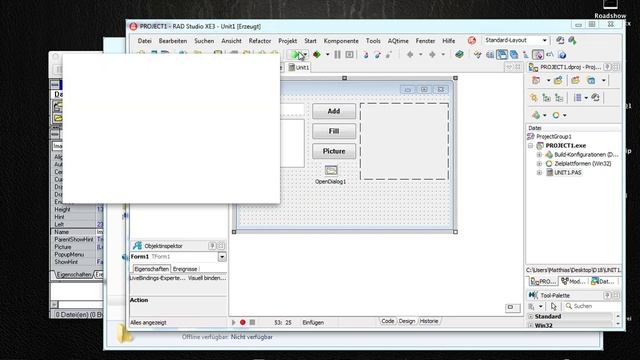
Task: Open the Standard-Layout desktop combo box
Action: coord(516,40)
